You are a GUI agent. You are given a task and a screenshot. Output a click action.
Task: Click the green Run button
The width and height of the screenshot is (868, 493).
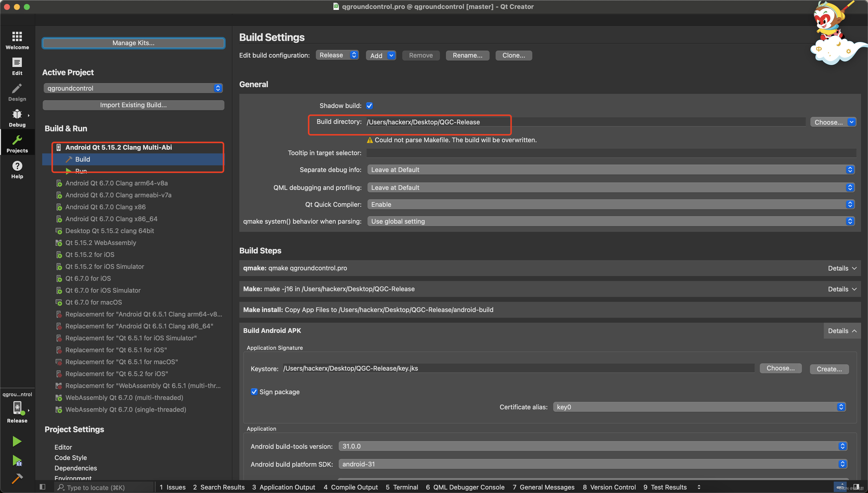[x=17, y=441]
